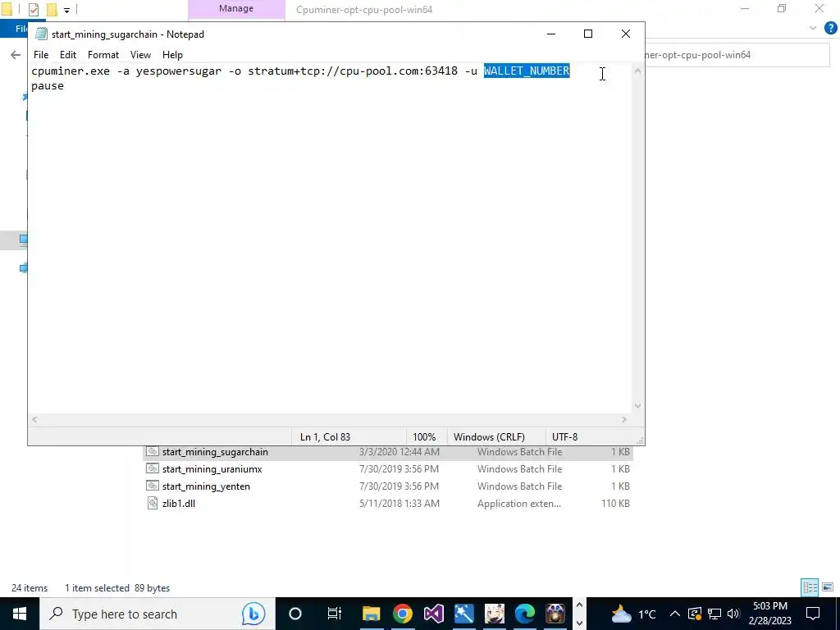
Task: Launch Visual Studio from the taskbar
Action: tap(433, 614)
